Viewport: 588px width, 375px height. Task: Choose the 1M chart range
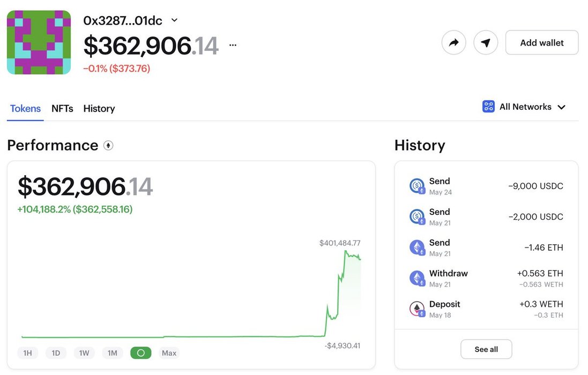tap(112, 353)
